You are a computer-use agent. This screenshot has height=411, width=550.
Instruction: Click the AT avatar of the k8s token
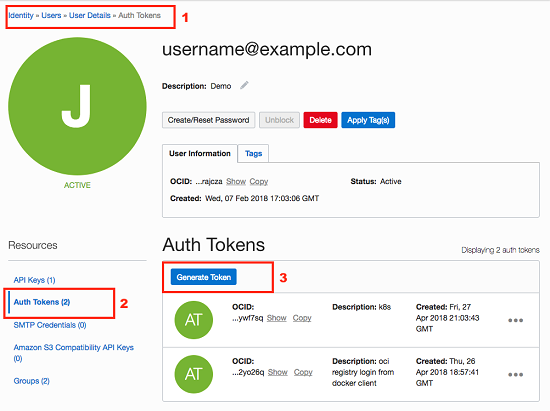click(x=194, y=320)
